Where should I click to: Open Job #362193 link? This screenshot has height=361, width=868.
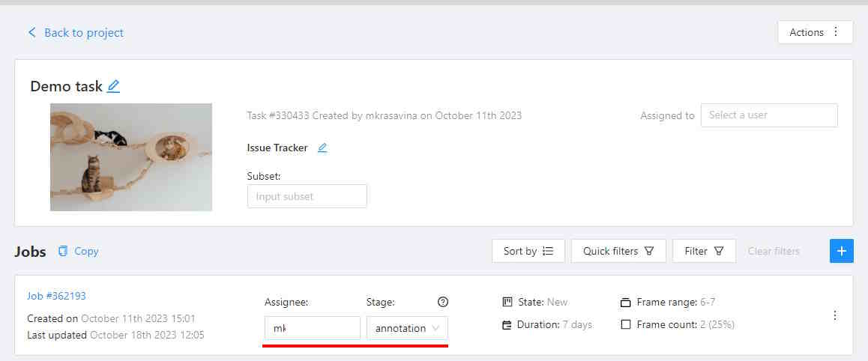click(56, 296)
